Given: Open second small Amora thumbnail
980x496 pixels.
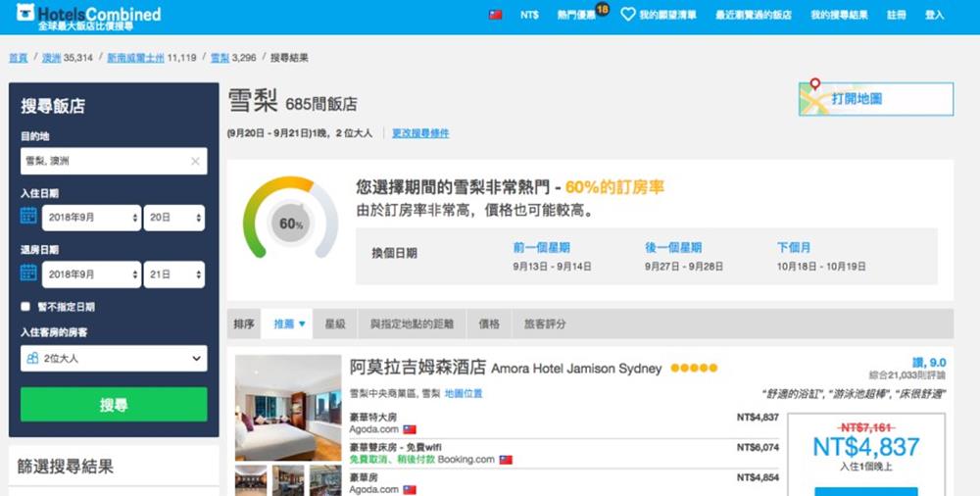Looking at the screenshot, I should pyautogui.click(x=288, y=479).
